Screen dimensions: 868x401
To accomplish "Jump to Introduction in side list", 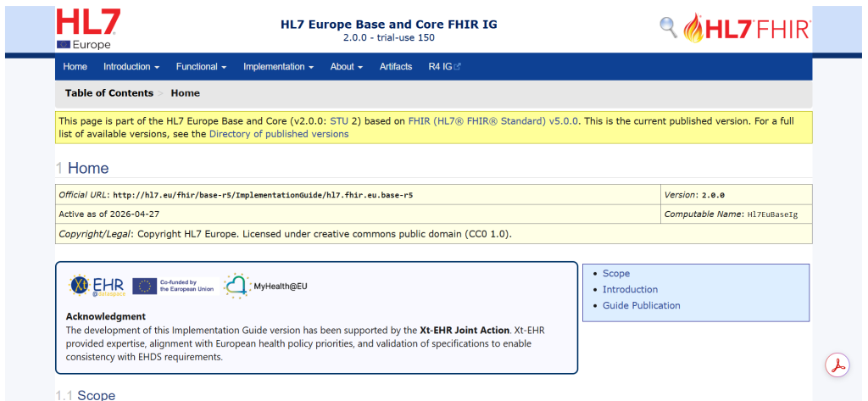I will 630,290.
